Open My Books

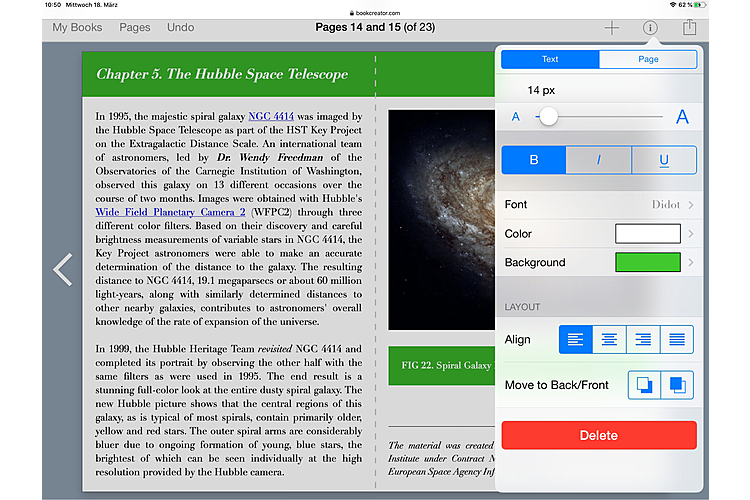[77, 27]
